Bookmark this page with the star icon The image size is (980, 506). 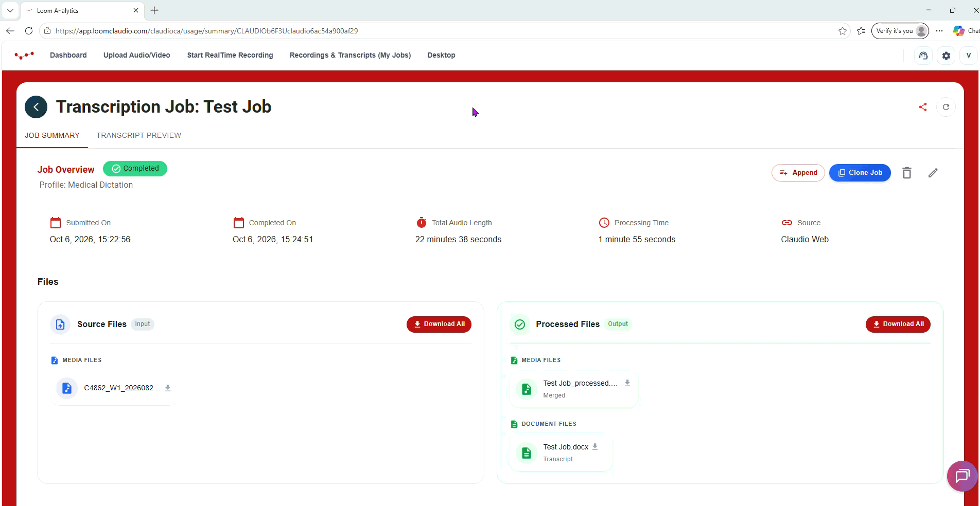coord(843,31)
